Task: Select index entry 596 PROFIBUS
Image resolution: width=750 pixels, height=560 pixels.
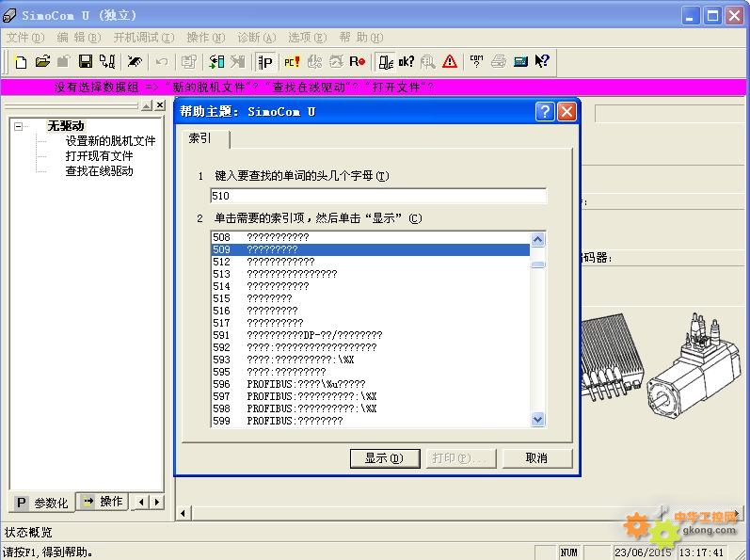Action: tap(371, 384)
